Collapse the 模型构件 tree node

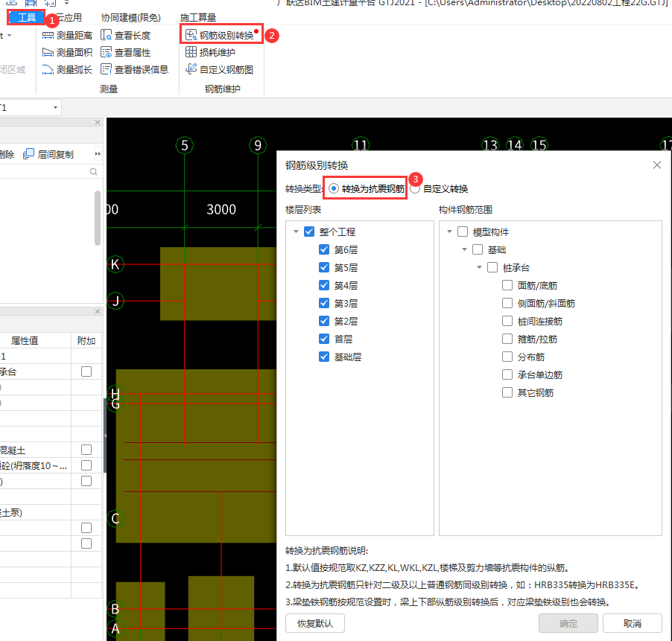click(449, 232)
